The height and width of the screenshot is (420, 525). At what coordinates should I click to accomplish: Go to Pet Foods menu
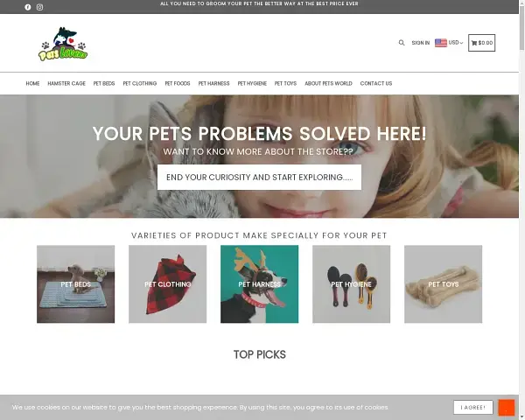click(x=177, y=83)
